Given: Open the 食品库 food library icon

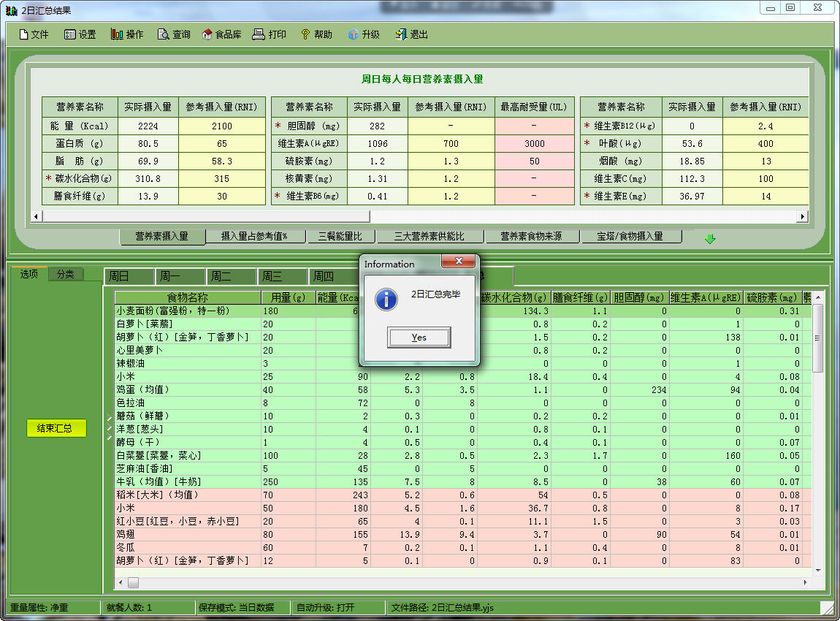Looking at the screenshot, I should point(207,34).
